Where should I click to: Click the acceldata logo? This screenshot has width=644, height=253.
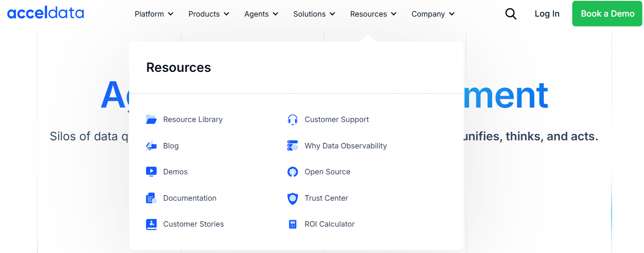point(45,12)
